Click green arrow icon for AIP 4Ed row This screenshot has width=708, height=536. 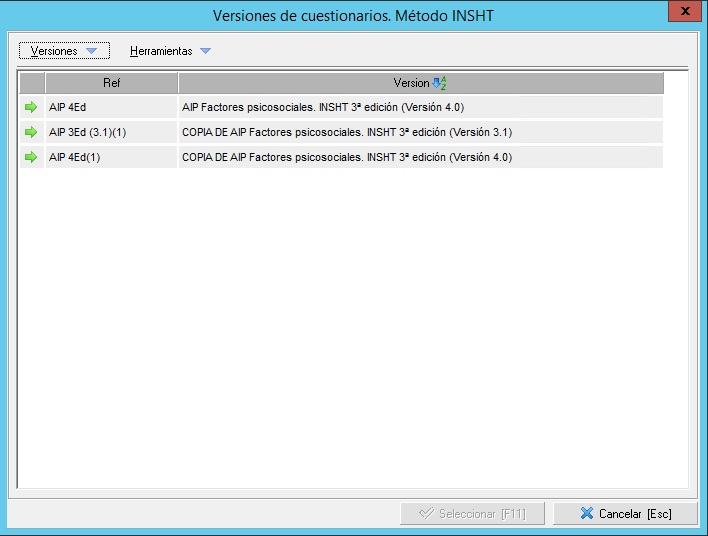(31, 107)
